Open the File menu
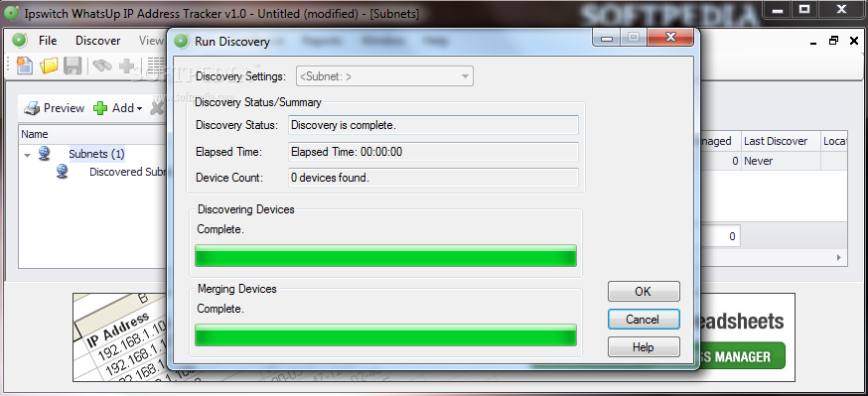 point(48,41)
